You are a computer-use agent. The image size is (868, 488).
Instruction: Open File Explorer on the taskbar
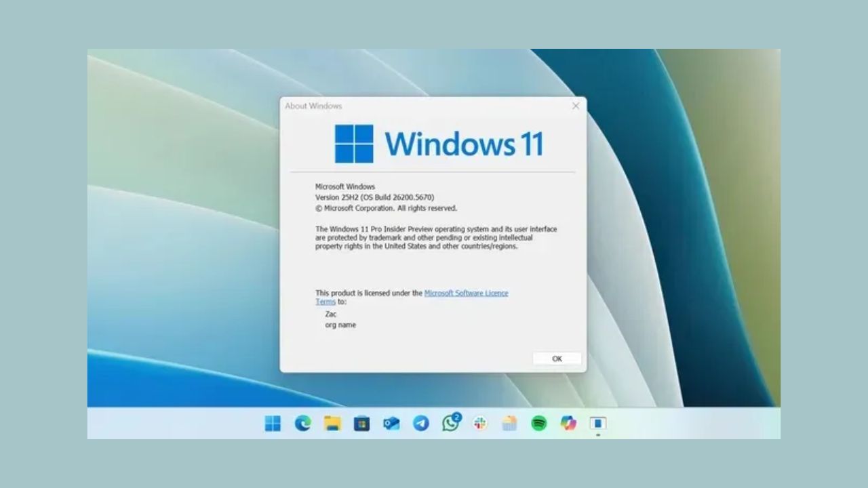pos(331,424)
